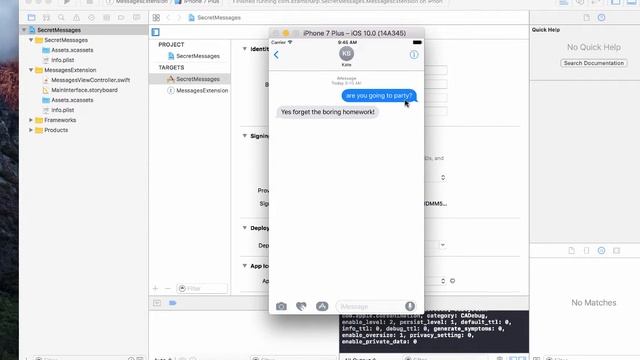Image resolution: width=640 pixels, height=360 pixels.
Task: Open the Project navigator folder icon
Action: (x=31, y=18)
